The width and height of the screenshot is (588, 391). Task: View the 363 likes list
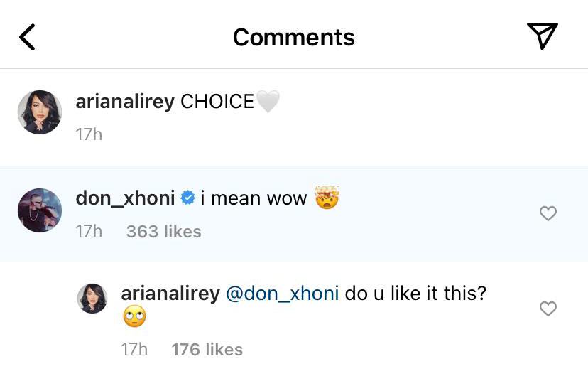click(x=163, y=232)
